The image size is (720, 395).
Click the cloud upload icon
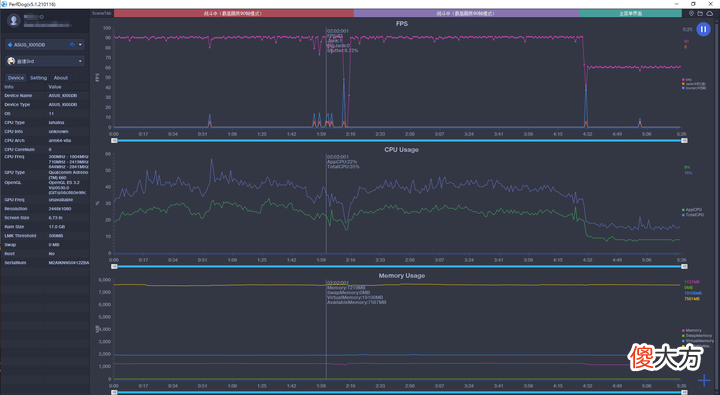(710, 13)
